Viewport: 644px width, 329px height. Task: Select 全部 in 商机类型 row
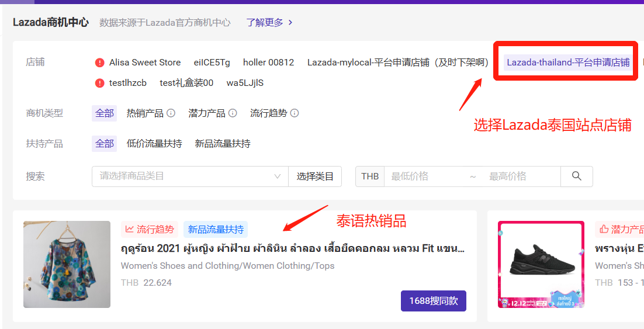105,113
